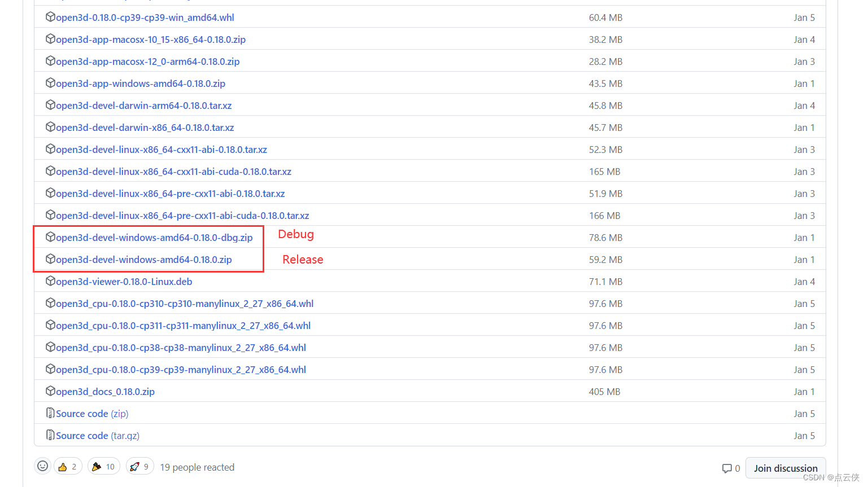Toggle the thumbs-up reaction
This screenshot has width=868, height=487.
pos(68,466)
